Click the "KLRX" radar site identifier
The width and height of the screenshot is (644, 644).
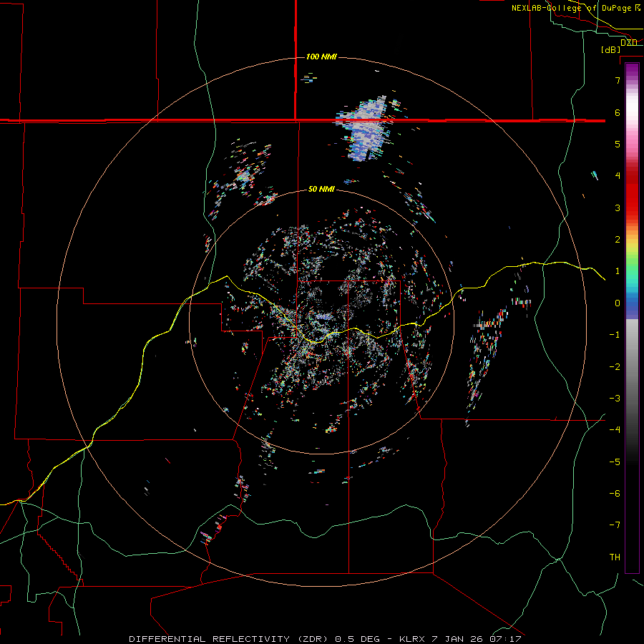coord(411,639)
